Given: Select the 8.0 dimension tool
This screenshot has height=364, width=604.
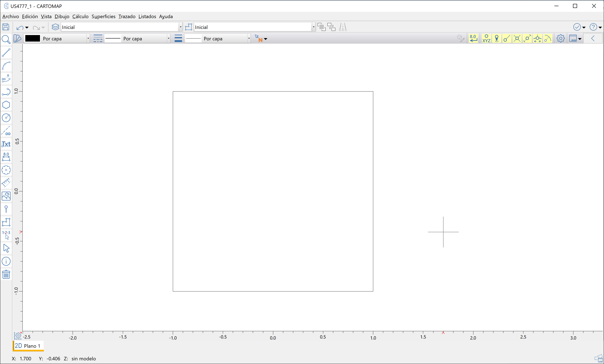Looking at the screenshot, I should 6,157.
